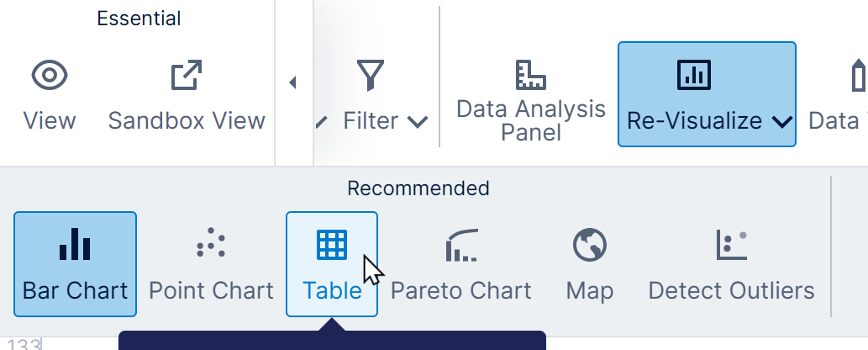Collapse the Essential section with left arrow

[292, 82]
